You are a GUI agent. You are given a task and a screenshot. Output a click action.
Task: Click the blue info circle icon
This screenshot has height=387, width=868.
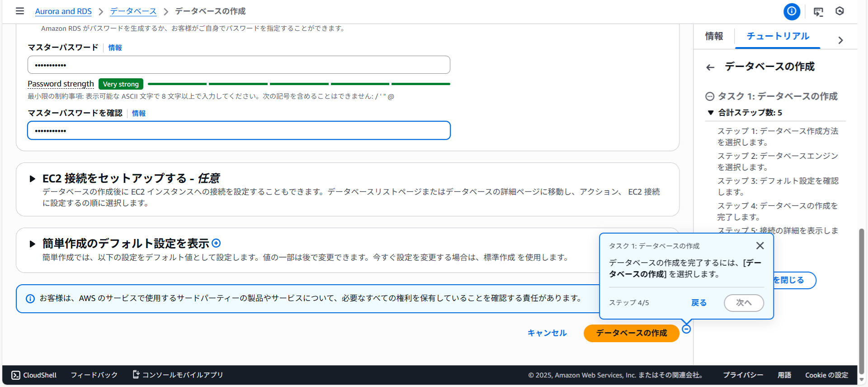pos(792,11)
